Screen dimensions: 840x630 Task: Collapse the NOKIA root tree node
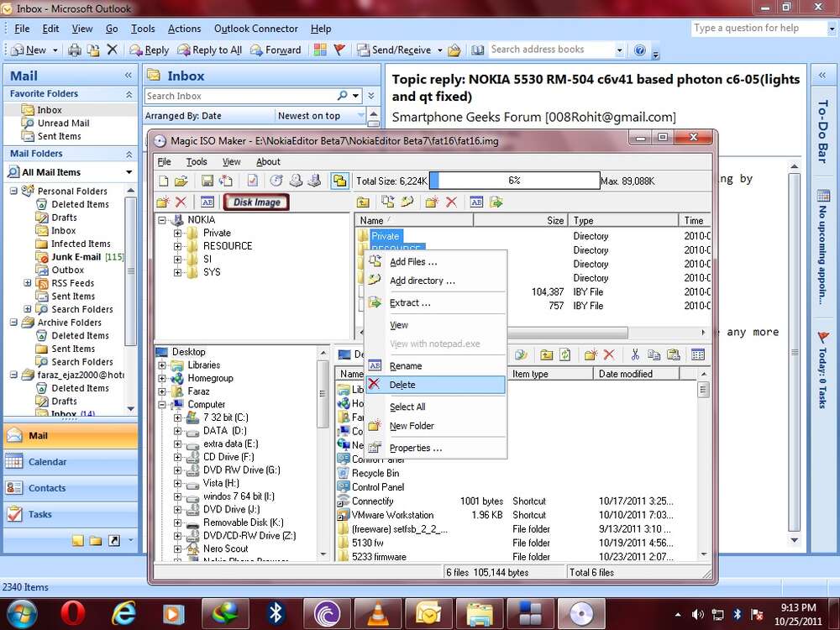[x=162, y=219]
